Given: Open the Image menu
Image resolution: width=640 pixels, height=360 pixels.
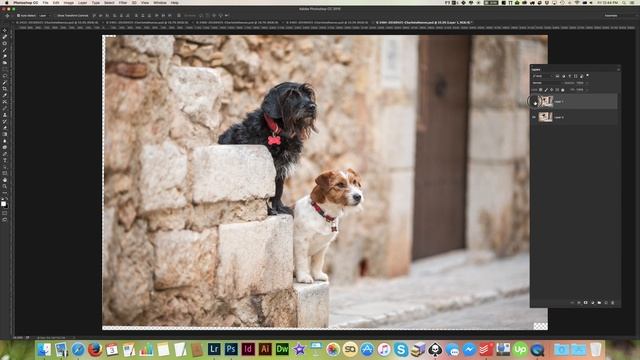Looking at the screenshot, I should (x=69, y=2).
